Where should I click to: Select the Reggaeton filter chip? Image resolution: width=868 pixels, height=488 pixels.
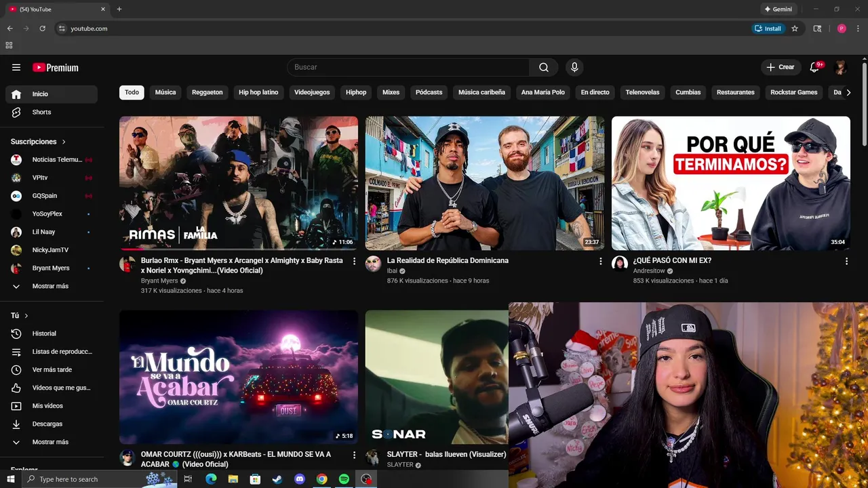coord(208,92)
